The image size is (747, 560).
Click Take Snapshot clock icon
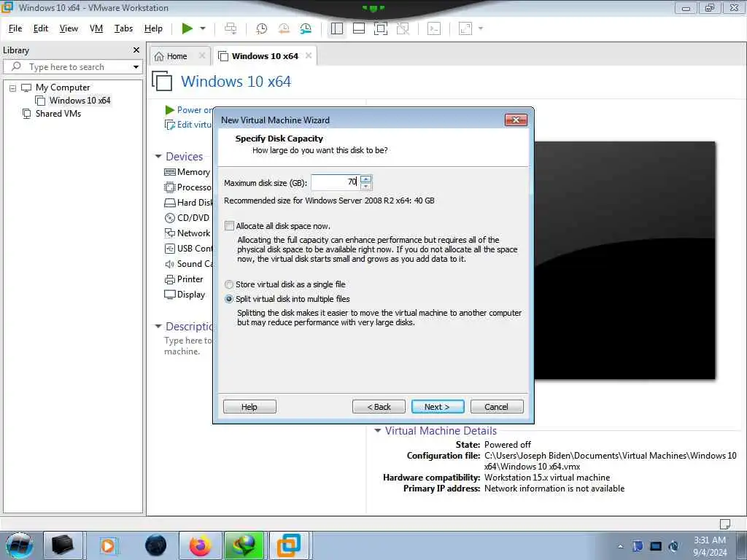261,28
